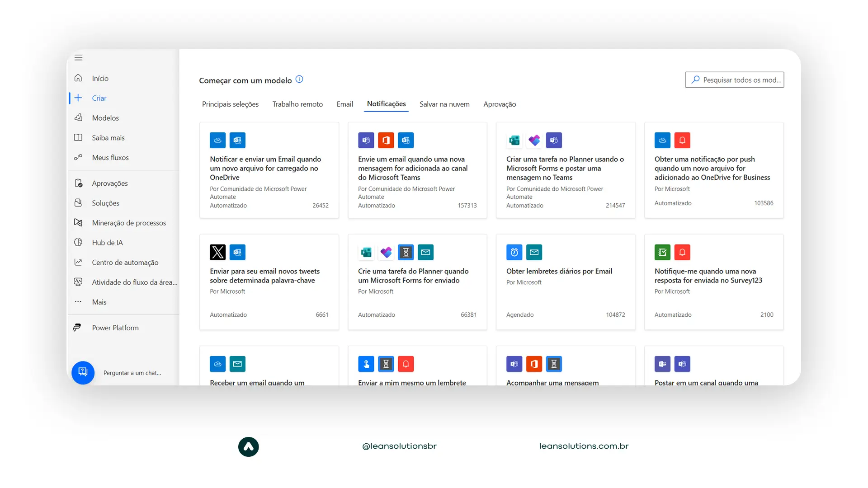The height and width of the screenshot is (488, 868).
Task: Click the Saiba mais book icon
Action: click(x=78, y=137)
